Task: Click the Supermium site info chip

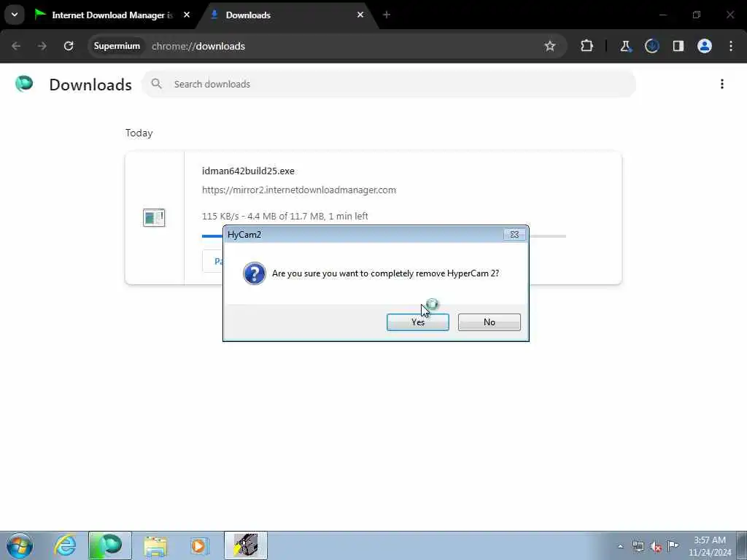Action: (117, 46)
